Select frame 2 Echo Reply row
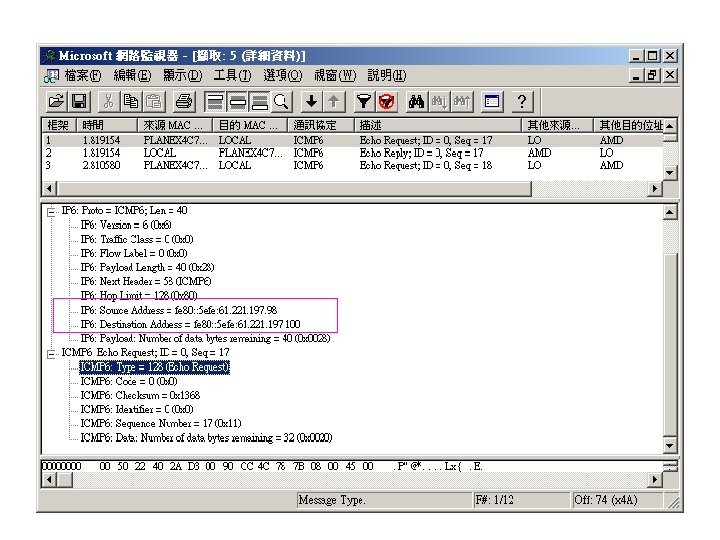 click(353, 153)
